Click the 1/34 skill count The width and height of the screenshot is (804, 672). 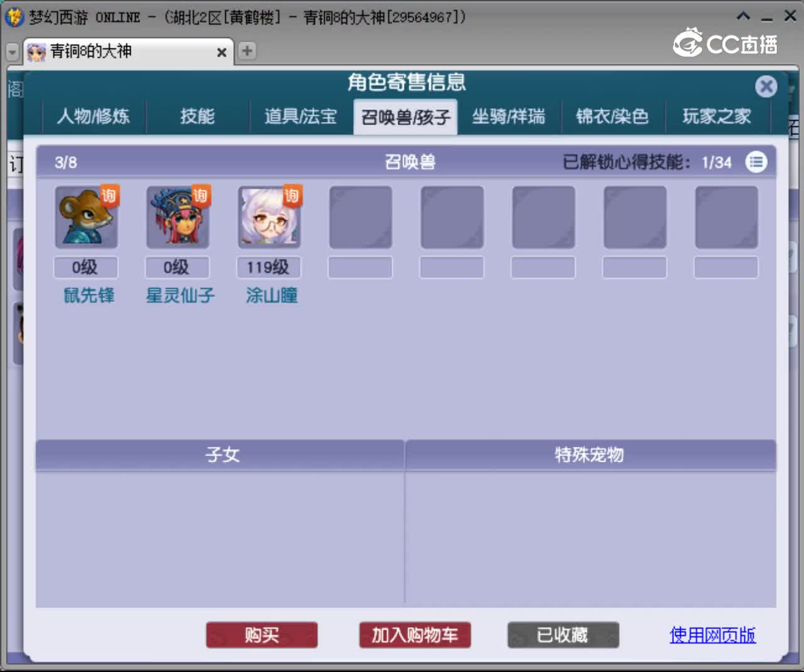[x=717, y=163]
